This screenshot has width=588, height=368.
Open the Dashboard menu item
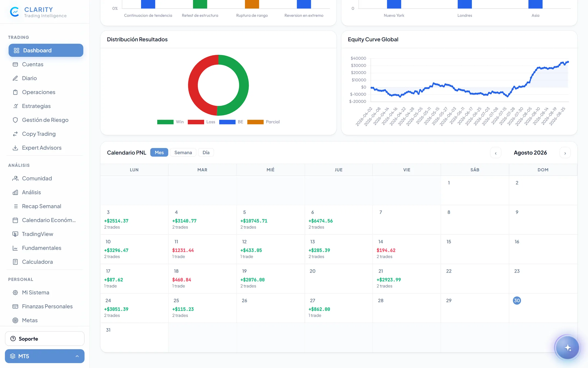[x=46, y=50]
